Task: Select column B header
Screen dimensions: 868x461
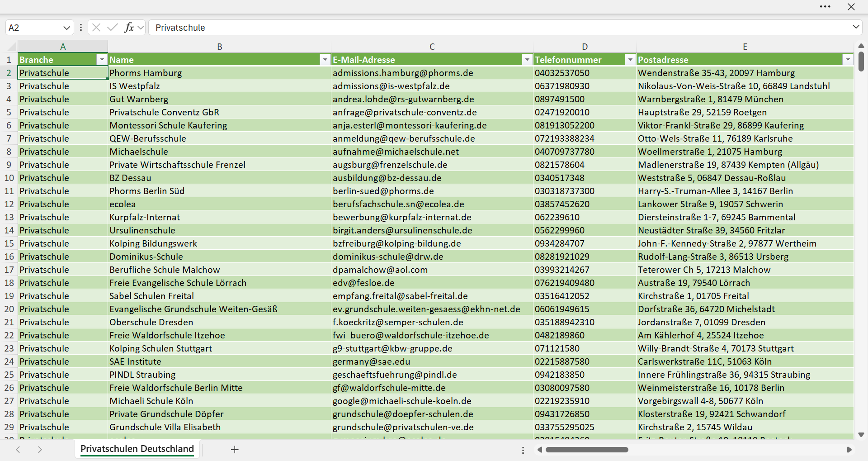Action: tap(219, 47)
